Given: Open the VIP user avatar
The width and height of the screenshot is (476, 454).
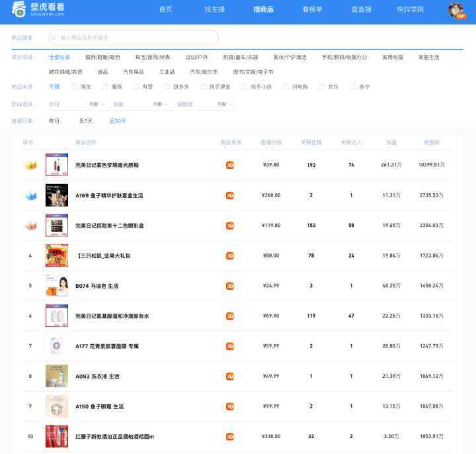Looking at the screenshot, I should [457, 10].
